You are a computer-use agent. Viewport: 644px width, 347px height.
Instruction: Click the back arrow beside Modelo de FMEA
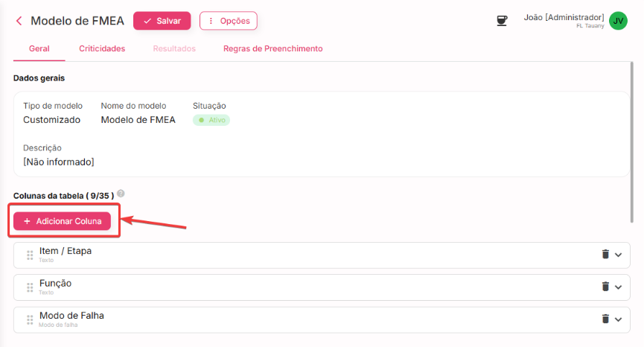(19, 21)
